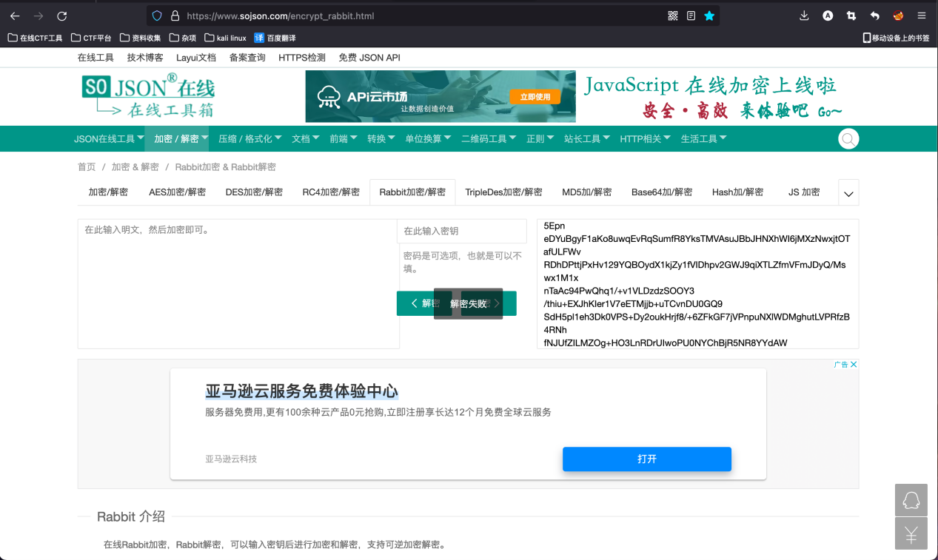Click the round A extension icon
The height and width of the screenshot is (560, 938).
point(828,16)
